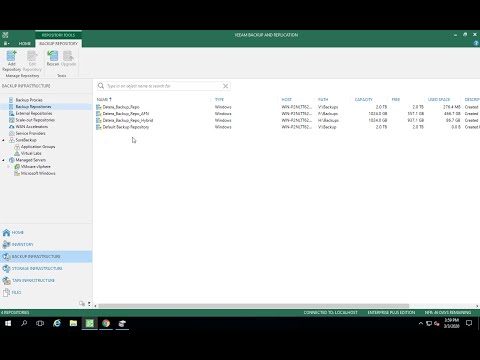This screenshot has width=480, height=360.
Task: Click the horizontal scrollbar under the list
Action: coord(253,306)
